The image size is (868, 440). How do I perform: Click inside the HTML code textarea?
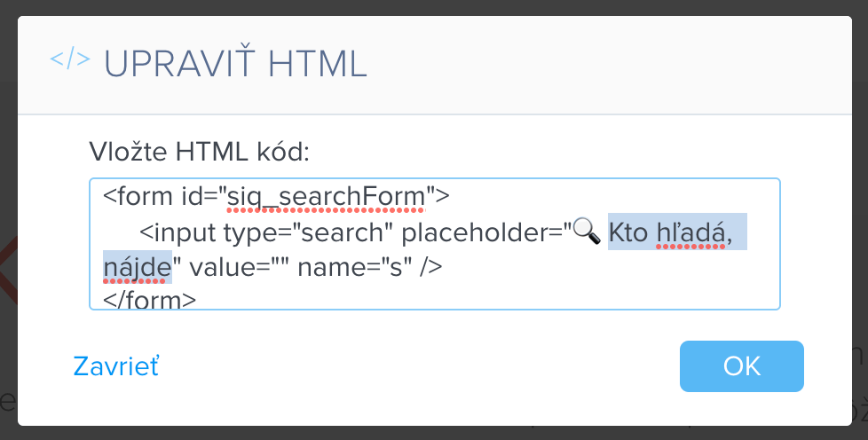pos(435,244)
